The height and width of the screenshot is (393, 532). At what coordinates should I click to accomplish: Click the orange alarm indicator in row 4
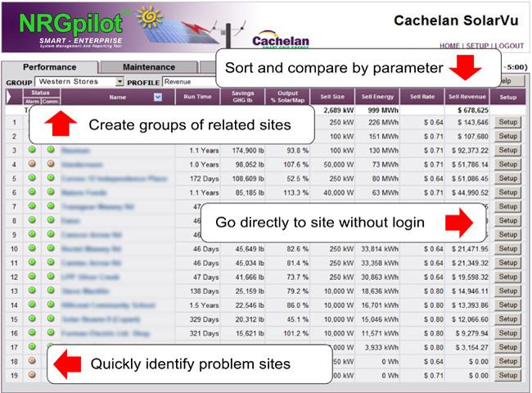pos(33,165)
